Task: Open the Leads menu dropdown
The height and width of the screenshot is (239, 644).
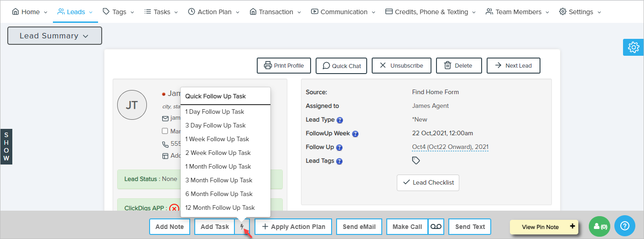Action: click(75, 12)
